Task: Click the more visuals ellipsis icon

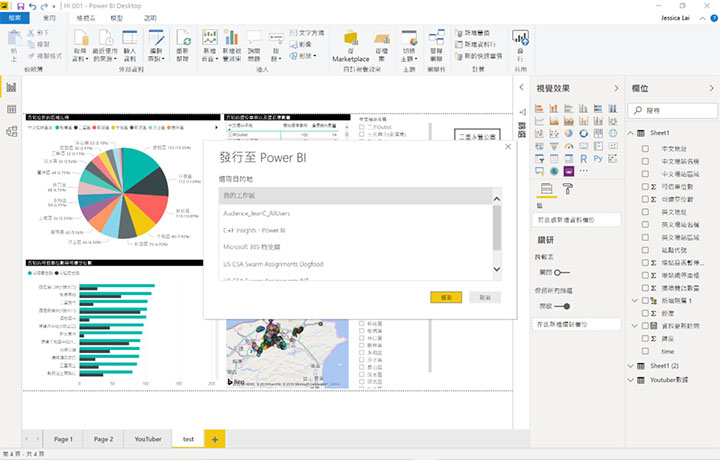Action: pos(583,171)
